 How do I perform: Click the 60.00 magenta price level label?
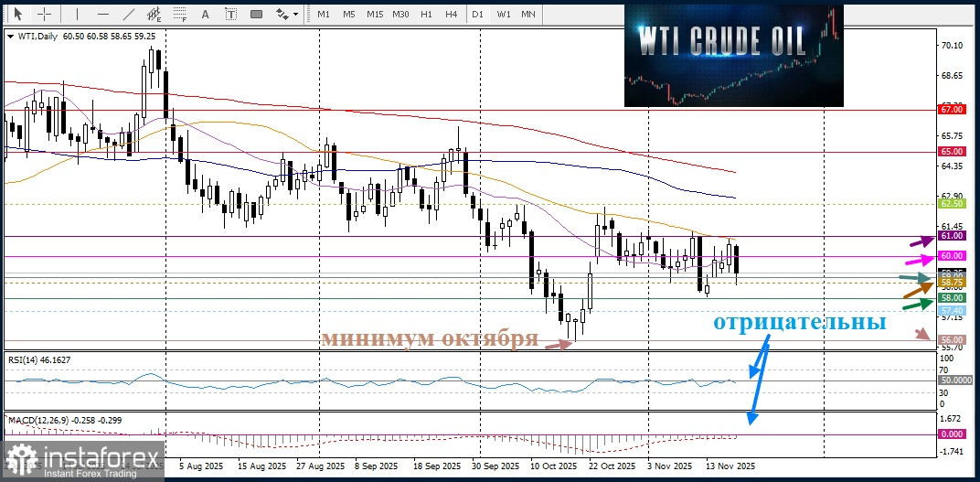[952, 256]
